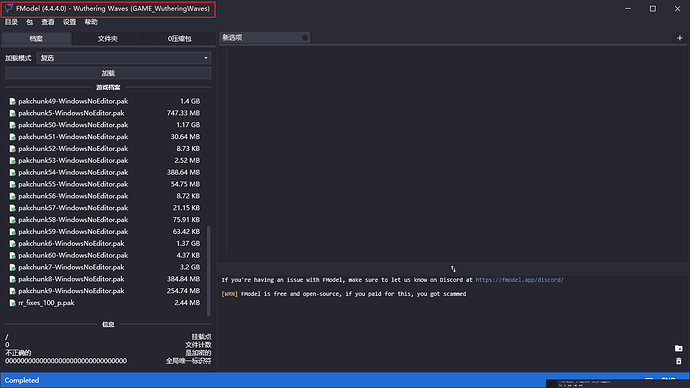Screen dimensions: 690x388
Task: Open the 目录 menu
Action: pyautogui.click(x=11, y=22)
